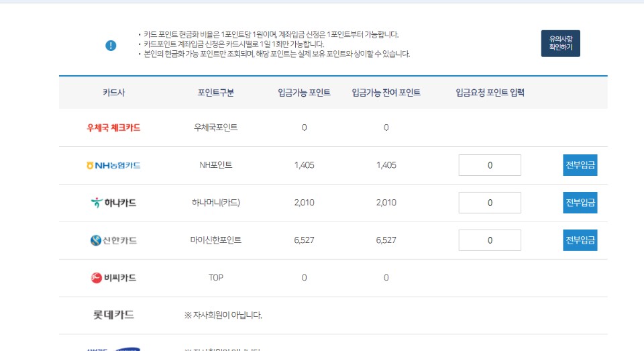The height and width of the screenshot is (351, 644).
Task: Click the 비씨카드 logo
Action: click(113, 278)
